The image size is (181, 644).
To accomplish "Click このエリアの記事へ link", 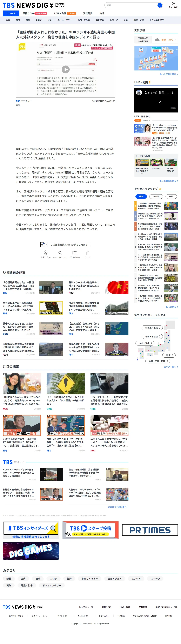I will (x=118, y=507).
